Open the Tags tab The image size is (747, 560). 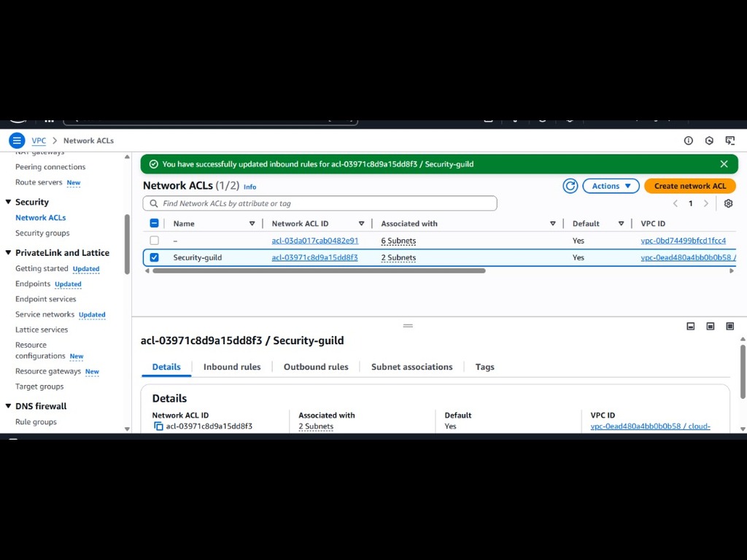coord(484,367)
